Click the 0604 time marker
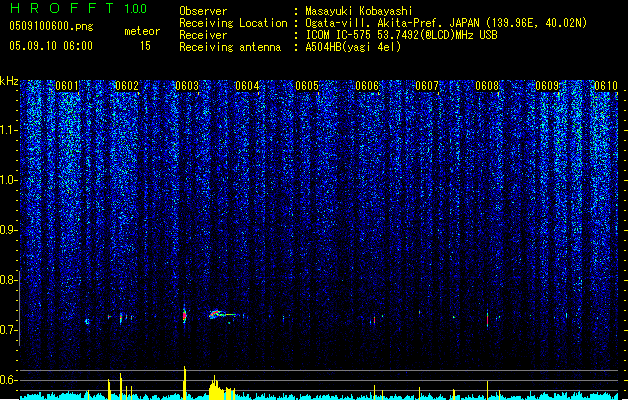 [x=247, y=86]
